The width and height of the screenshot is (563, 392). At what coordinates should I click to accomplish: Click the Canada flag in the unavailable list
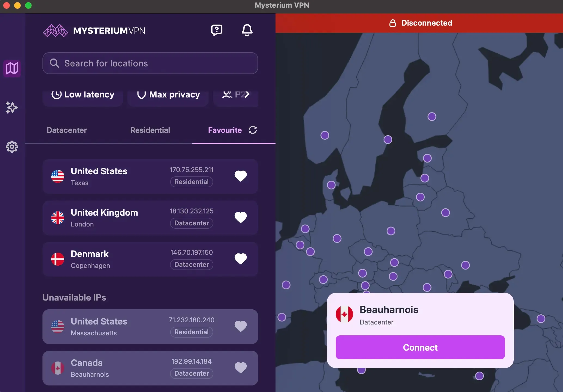click(58, 368)
